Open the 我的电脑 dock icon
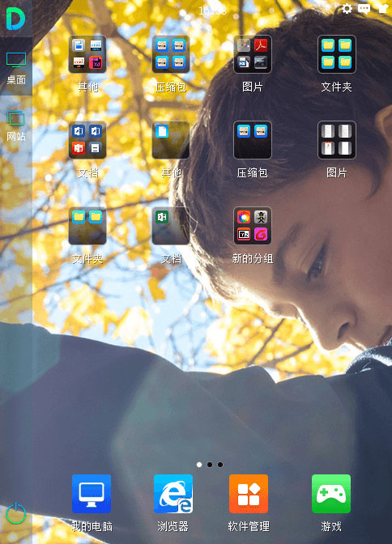 [x=92, y=494]
